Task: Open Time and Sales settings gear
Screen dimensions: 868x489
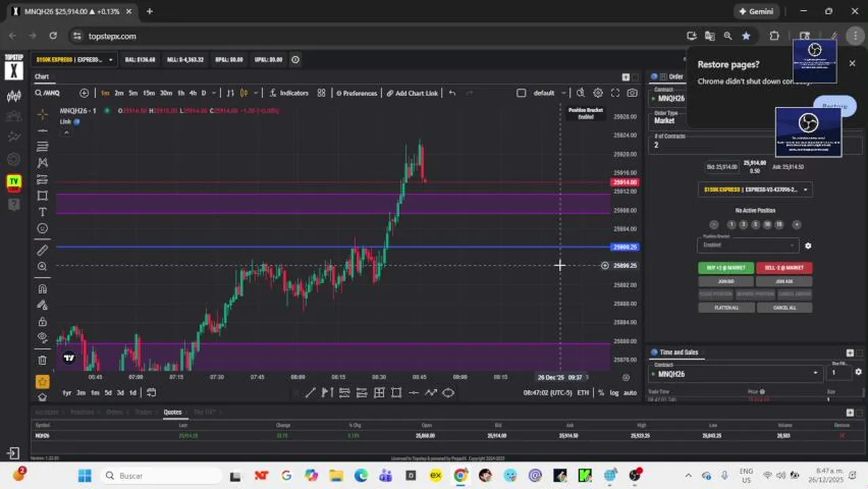Action: (858, 372)
